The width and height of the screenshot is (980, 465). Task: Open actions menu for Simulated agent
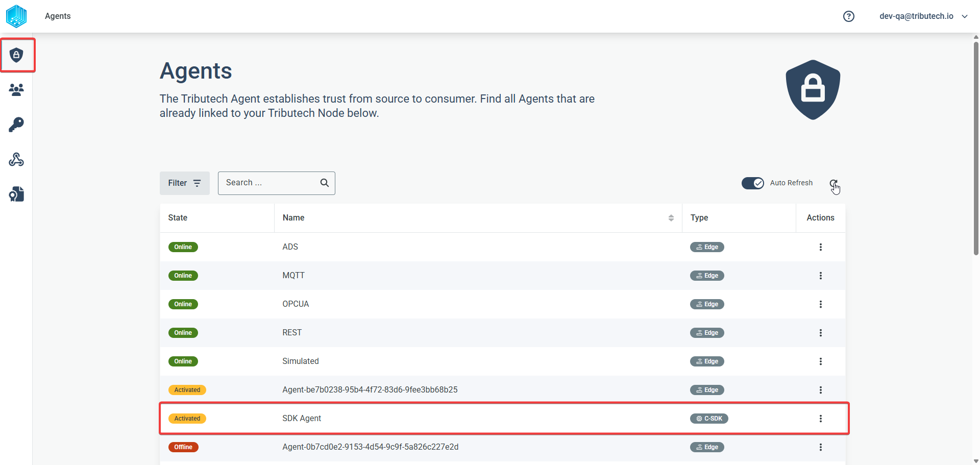point(821,361)
